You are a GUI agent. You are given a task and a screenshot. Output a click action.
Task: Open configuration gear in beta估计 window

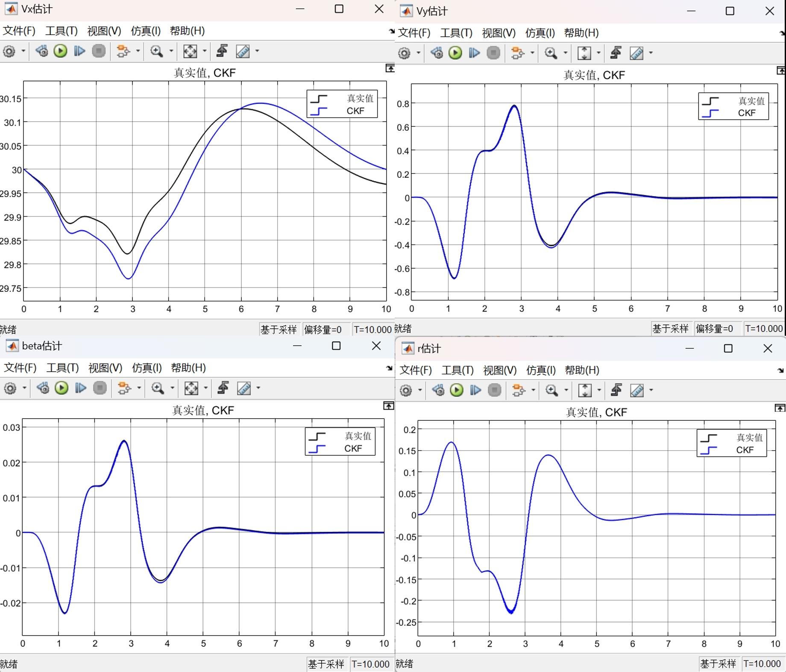[10, 388]
